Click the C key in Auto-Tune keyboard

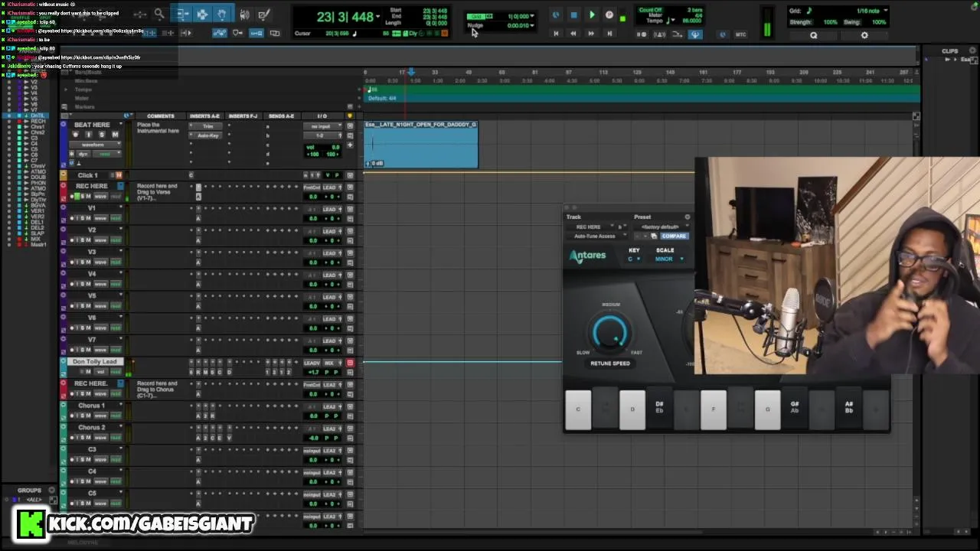[578, 409]
